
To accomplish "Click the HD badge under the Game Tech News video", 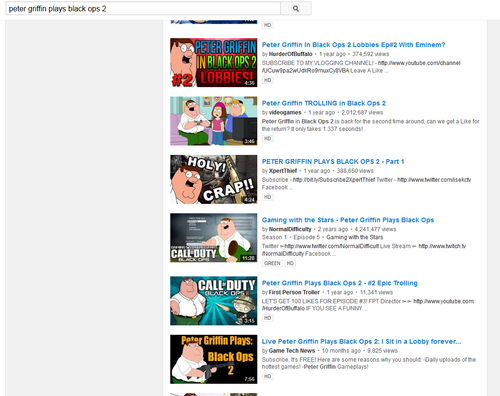I will point(267,376).
